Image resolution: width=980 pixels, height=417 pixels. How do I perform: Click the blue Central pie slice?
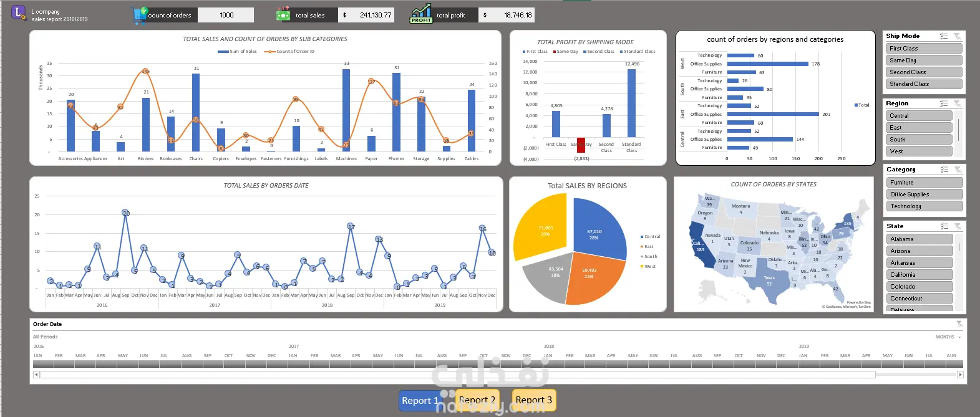point(598,228)
